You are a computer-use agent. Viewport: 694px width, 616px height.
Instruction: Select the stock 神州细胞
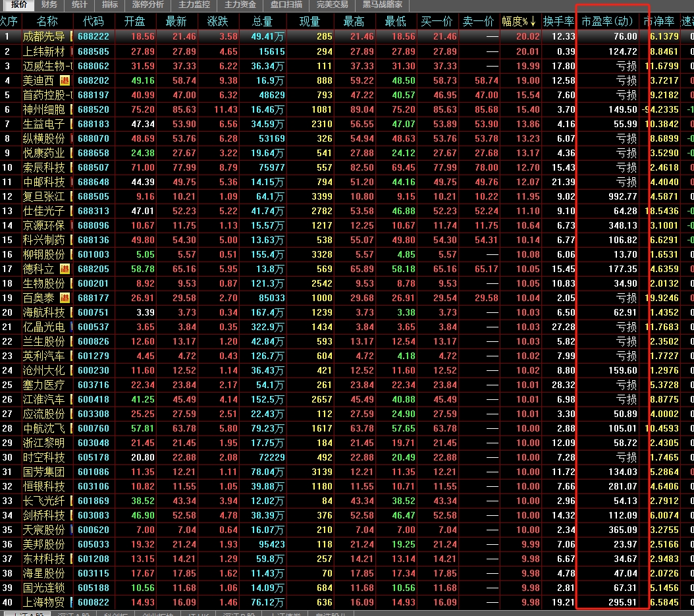tap(44, 109)
